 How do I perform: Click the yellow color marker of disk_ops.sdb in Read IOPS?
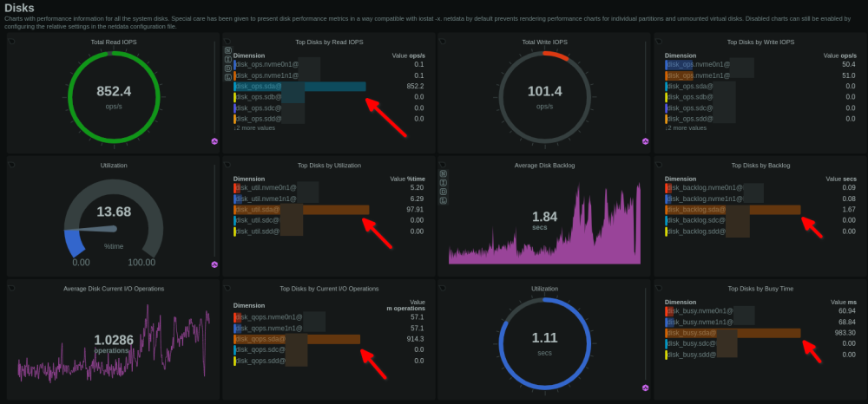(x=234, y=97)
